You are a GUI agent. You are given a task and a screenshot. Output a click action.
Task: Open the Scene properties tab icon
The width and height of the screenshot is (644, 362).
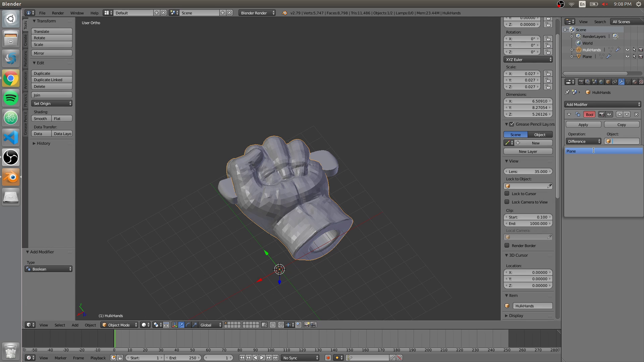pyautogui.click(x=594, y=82)
